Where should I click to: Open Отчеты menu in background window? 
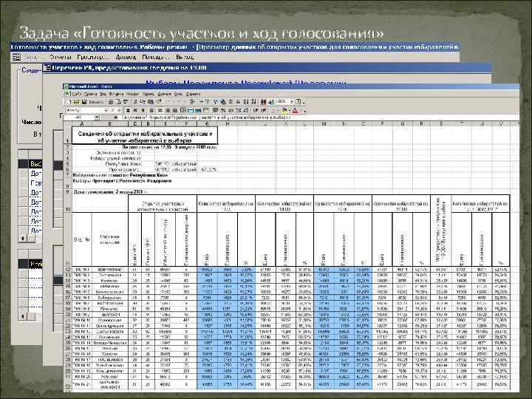(x=60, y=57)
